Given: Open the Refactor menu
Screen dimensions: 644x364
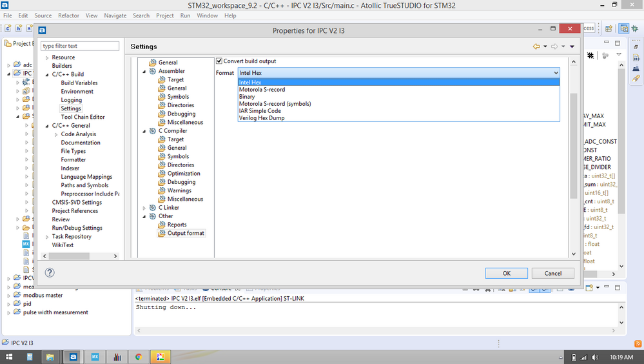Looking at the screenshot, I should coord(68,15).
